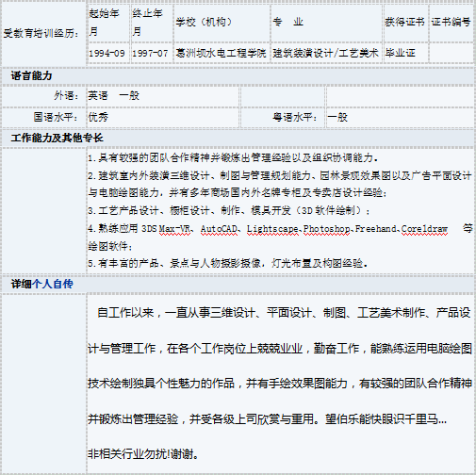Click the 葛洲坝水电工程学院 school cell
The width and height of the screenshot is (476, 475).
tap(221, 53)
